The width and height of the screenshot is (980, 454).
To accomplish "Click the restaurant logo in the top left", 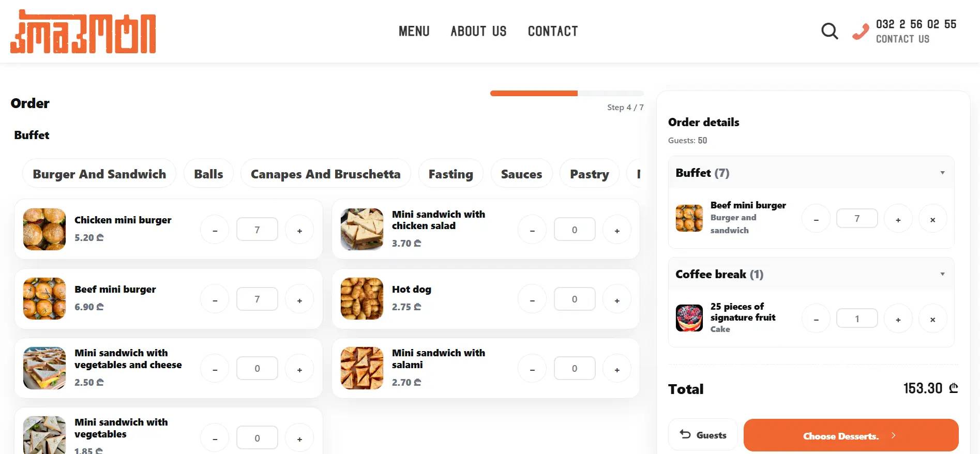I will tap(83, 31).
